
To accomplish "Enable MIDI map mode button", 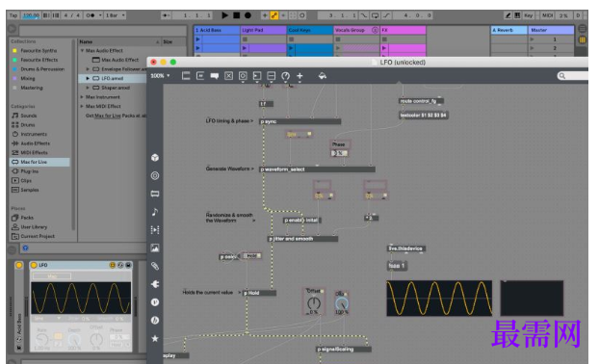I will 547,15.
